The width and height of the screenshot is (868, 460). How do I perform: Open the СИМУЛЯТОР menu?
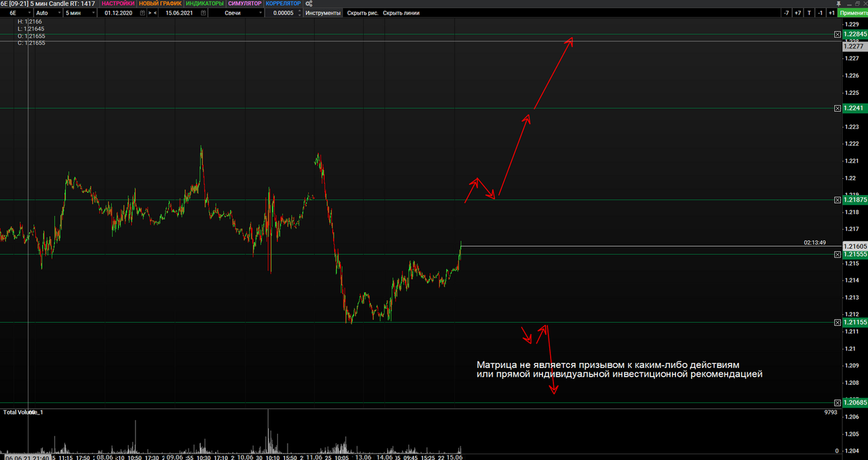pyautogui.click(x=244, y=3)
